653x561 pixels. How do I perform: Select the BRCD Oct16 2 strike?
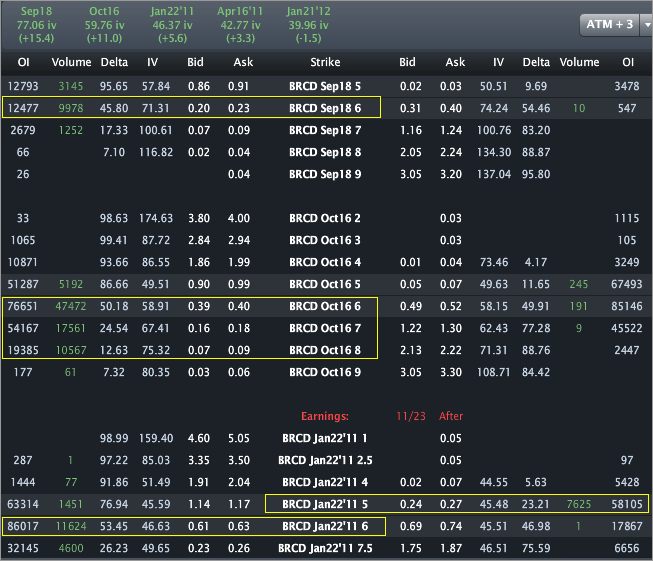click(x=325, y=218)
